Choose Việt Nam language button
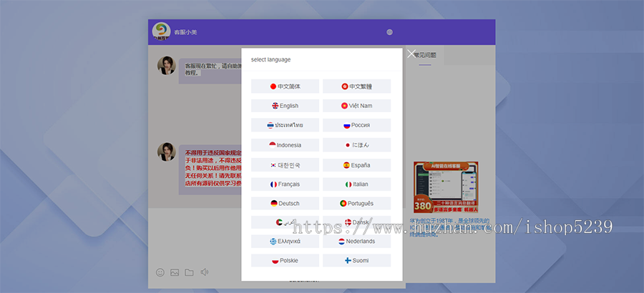Screen dimensions: 644x293 (356, 106)
